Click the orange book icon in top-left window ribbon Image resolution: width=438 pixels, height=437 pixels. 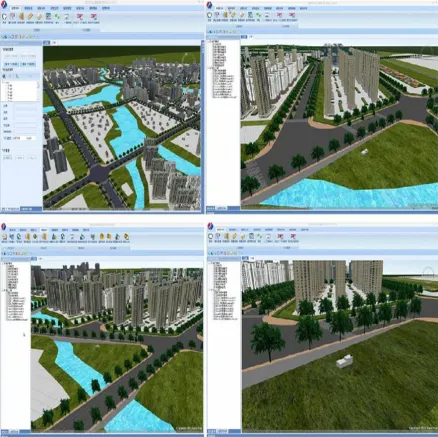pyautogui.click(x=21, y=16)
